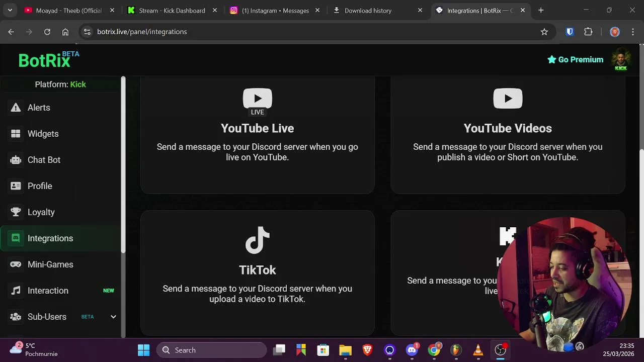Click the Go Premium link
The height and width of the screenshot is (362, 644).
pyautogui.click(x=575, y=59)
